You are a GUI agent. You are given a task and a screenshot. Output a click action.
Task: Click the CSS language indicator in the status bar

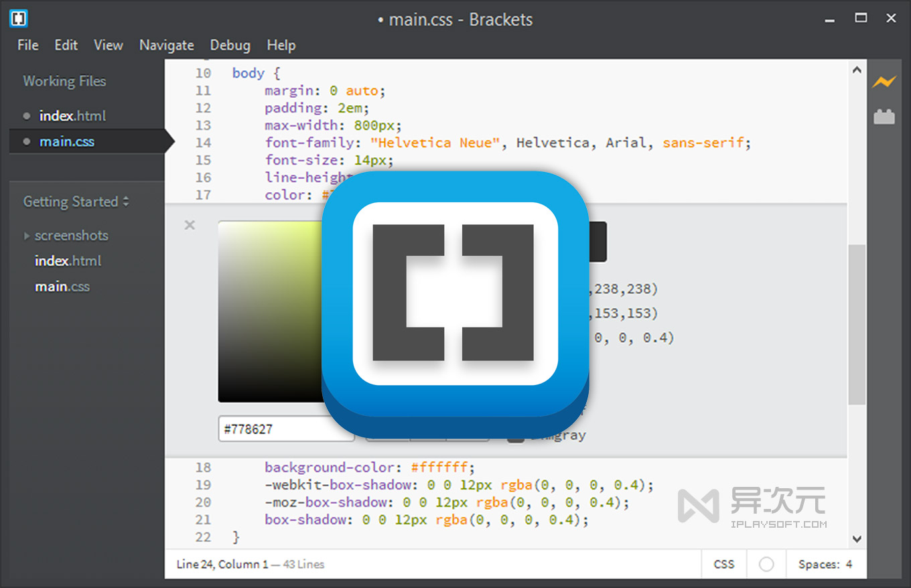pos(724,564)
